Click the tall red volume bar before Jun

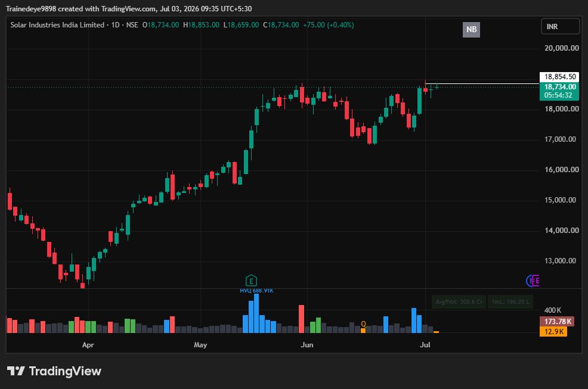pyautogui.click(x=302, y=319)
